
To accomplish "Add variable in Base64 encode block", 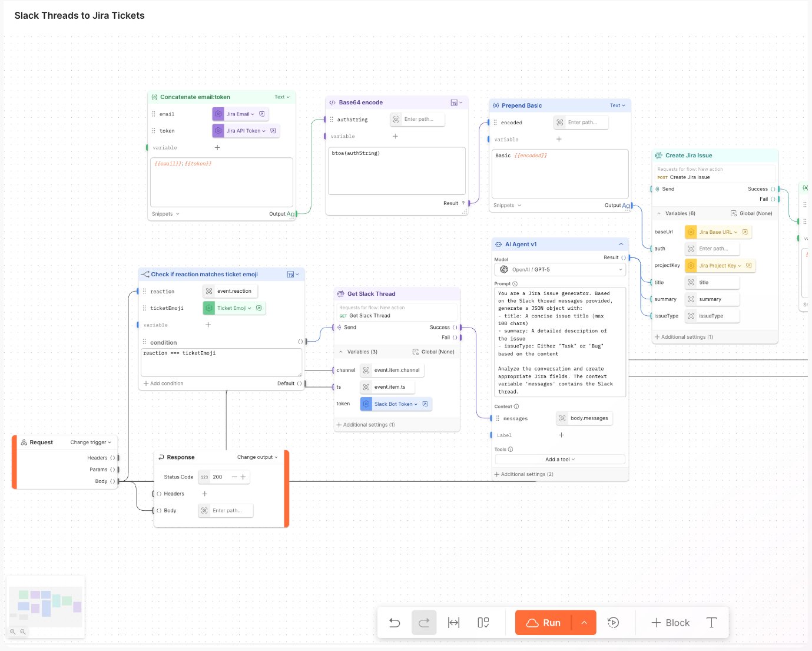I will coord(395,136).
